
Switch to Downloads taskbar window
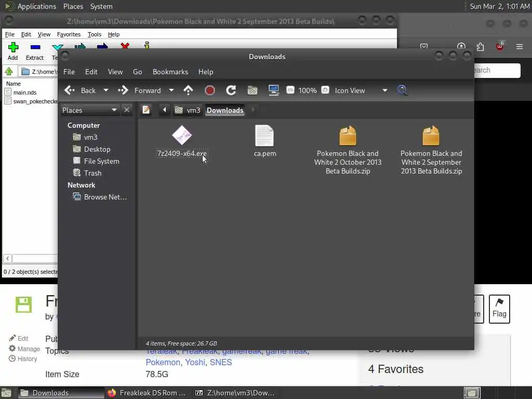coord(61,393)
